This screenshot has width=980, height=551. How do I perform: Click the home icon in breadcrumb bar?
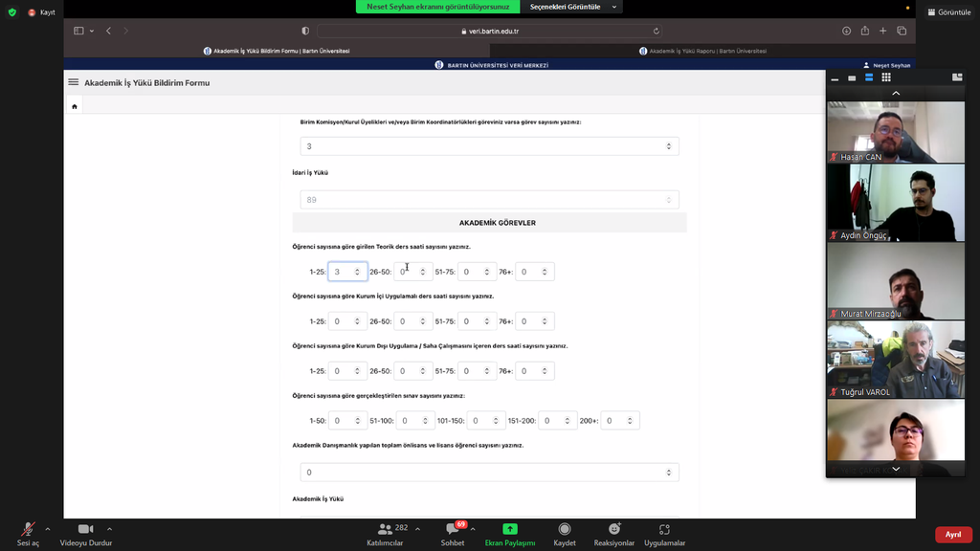[75, 106]
